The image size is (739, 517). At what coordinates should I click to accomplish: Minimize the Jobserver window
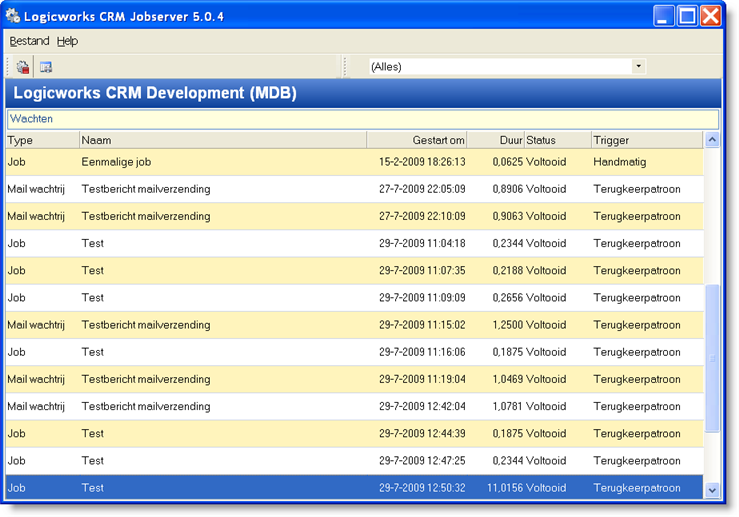(664, 16)
